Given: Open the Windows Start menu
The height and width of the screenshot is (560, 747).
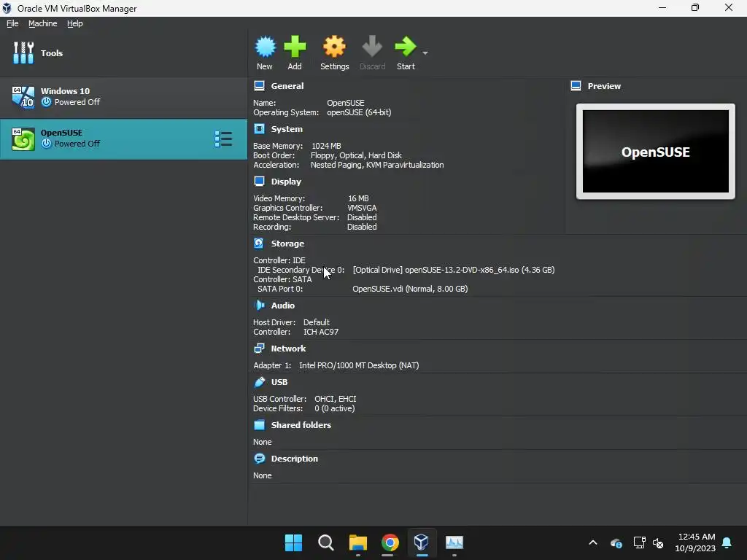Looking at the screenshot, I should point(293,542).
